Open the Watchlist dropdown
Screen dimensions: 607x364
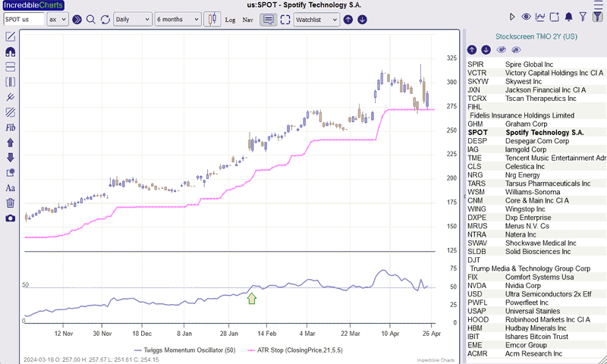[316, 20]
